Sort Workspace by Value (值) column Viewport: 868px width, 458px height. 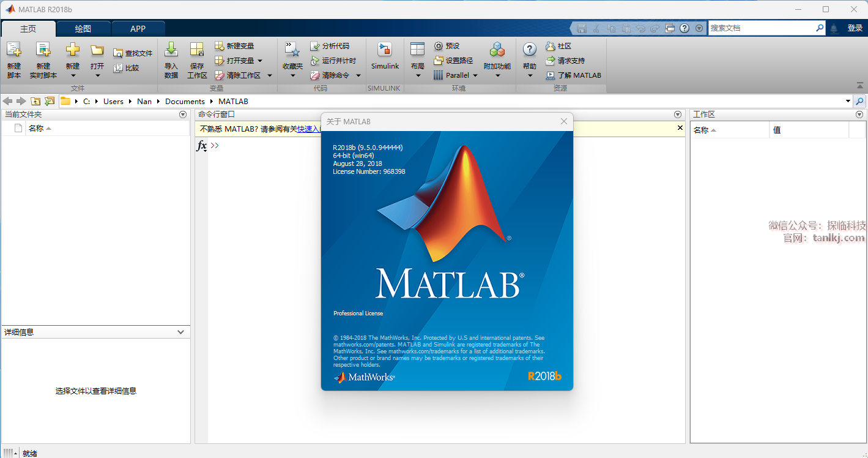pos(809,130)
